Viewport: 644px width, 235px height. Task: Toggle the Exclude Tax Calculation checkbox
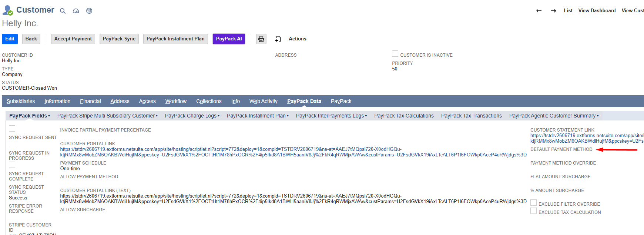click(534, 211)
